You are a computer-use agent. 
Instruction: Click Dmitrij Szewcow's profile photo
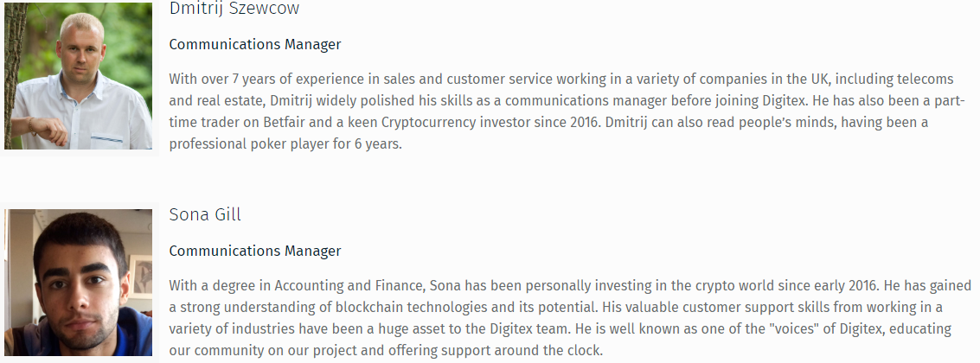[x=78, y=75]
